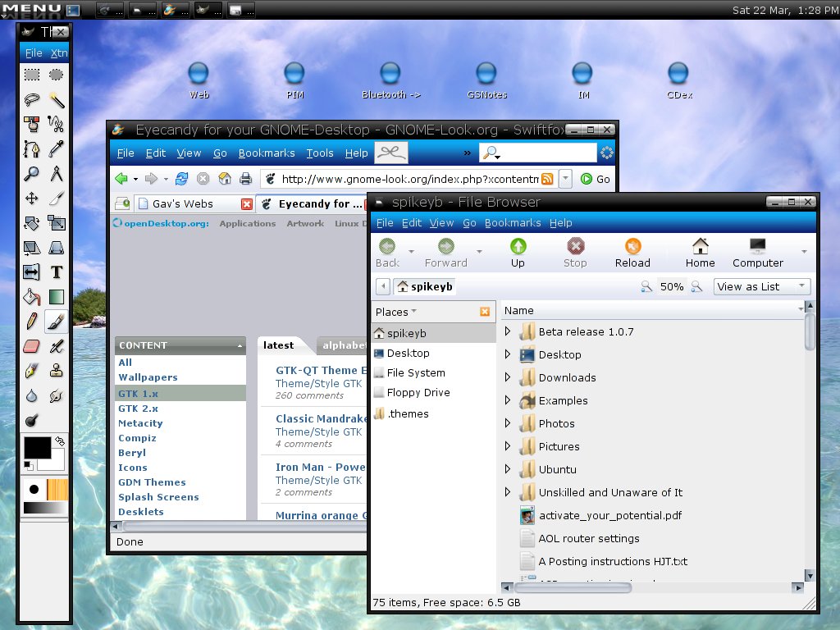Pick the Measure compass tool
Viewport: 840px width, 630px height.
(x=56, y=173)
